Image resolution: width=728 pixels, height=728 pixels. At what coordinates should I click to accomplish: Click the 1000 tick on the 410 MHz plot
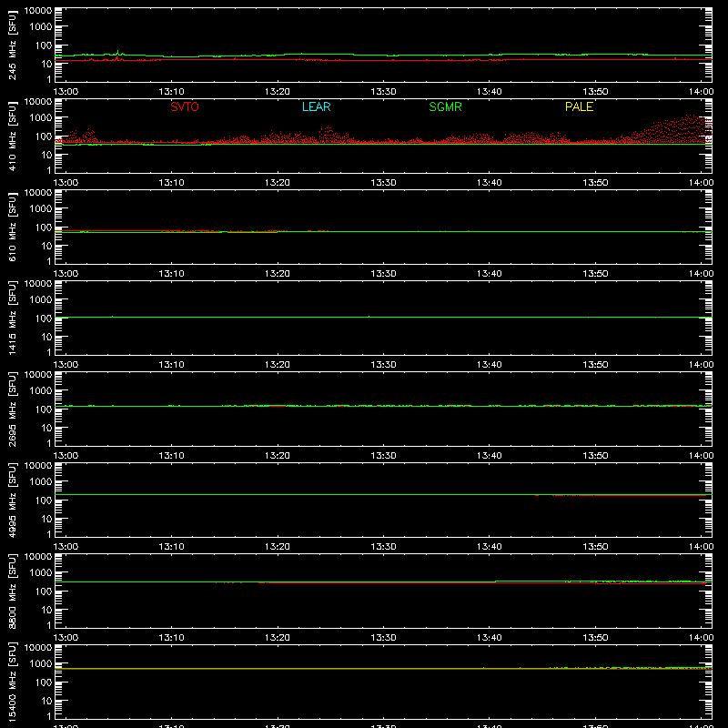41,117
